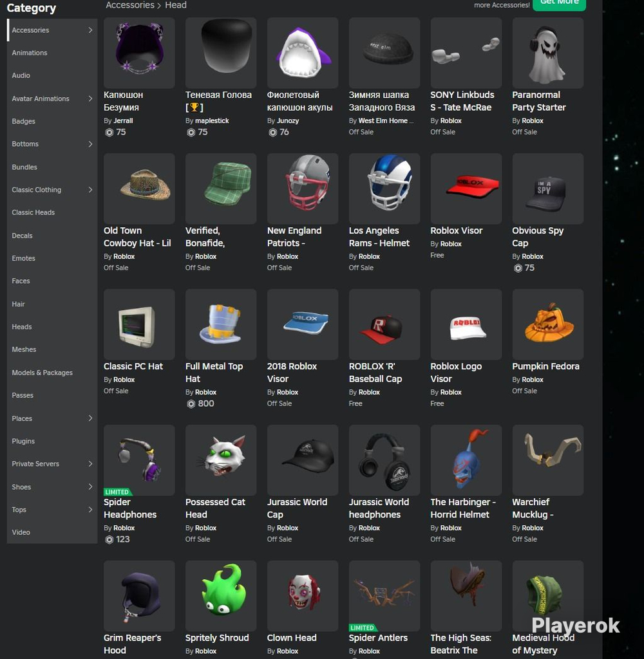Expand the Tops category chevron

click(90, 510)
